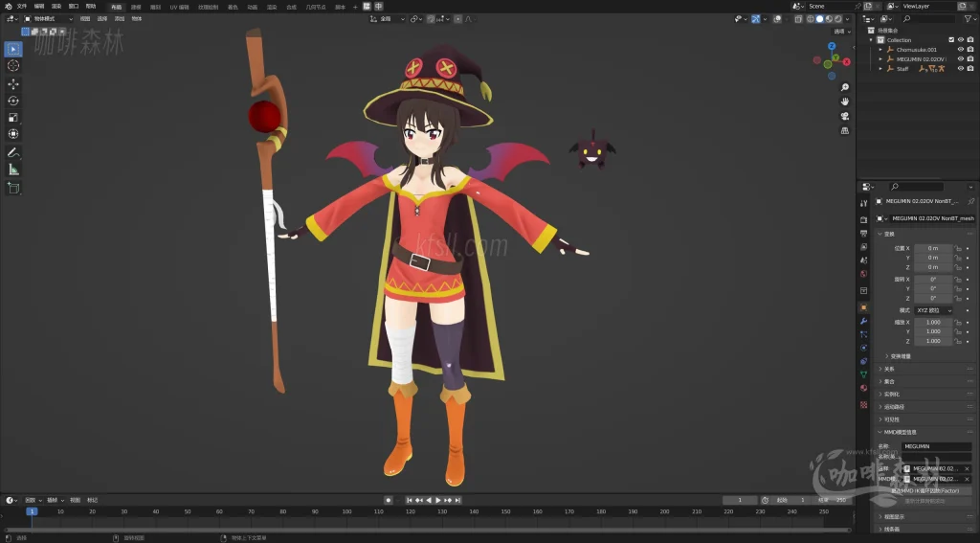Click the 回放 playback button in timeline
This screenshot has height=543, width=980.
tap(33, 500)
